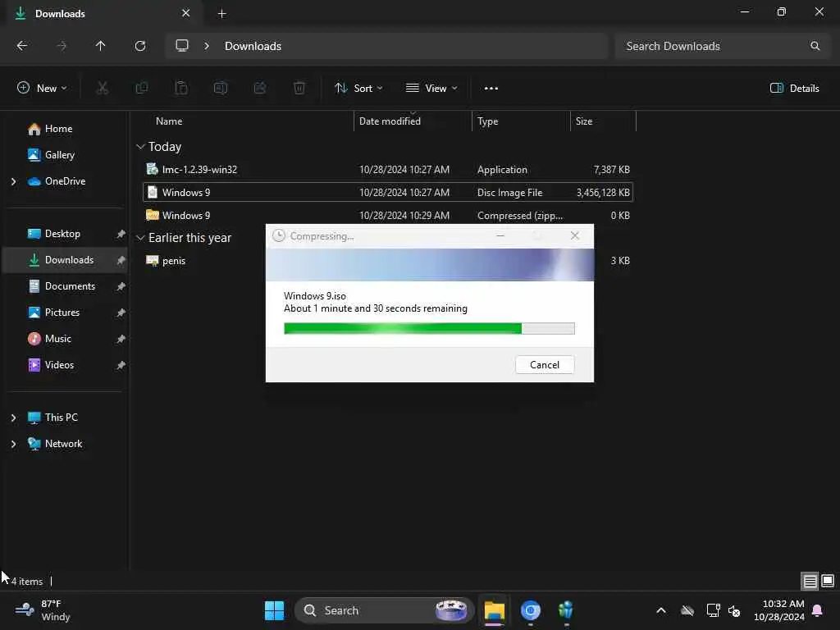The height and width of the screenshot is (630, 840).
Task: Click the search magnifier in Search Downloads
Action: pyautogui.click(x=815, y=46)
